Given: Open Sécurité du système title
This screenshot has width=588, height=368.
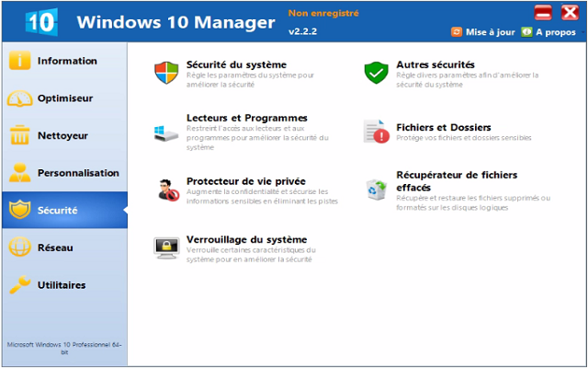Looking at the screenshot, I should 236,64.
